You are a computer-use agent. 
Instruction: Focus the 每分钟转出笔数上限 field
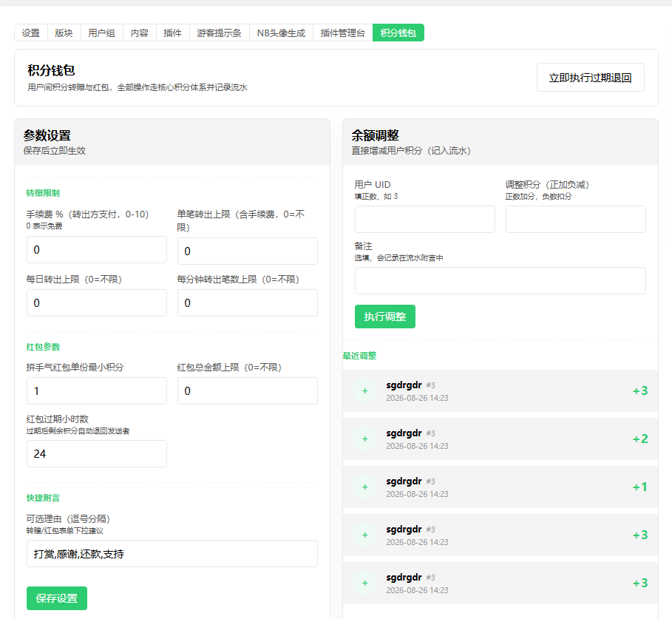coord(248,303)
